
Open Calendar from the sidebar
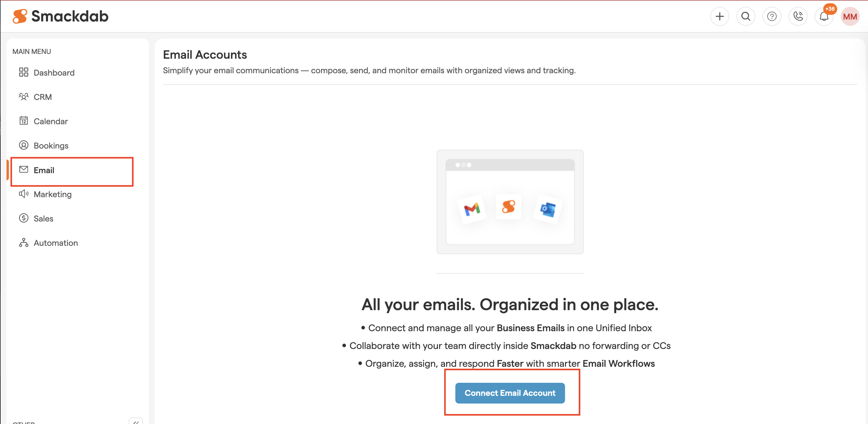click(x=50, y=121)
